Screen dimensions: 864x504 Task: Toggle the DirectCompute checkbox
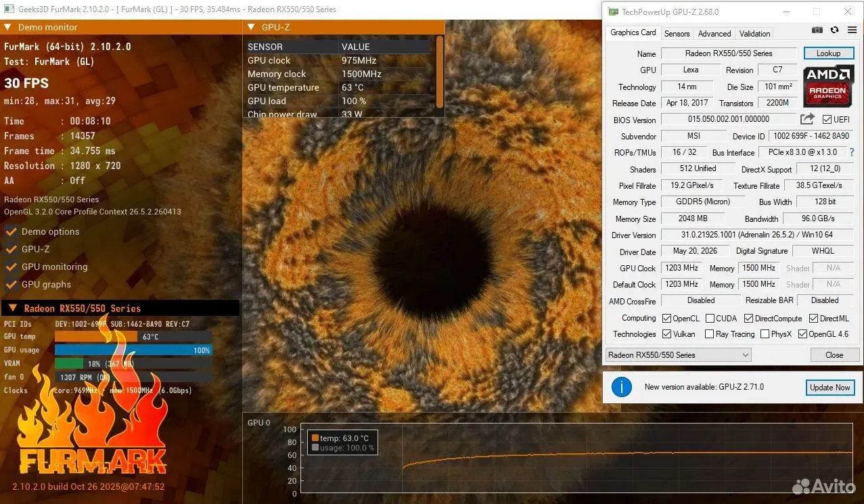point(748,319)
